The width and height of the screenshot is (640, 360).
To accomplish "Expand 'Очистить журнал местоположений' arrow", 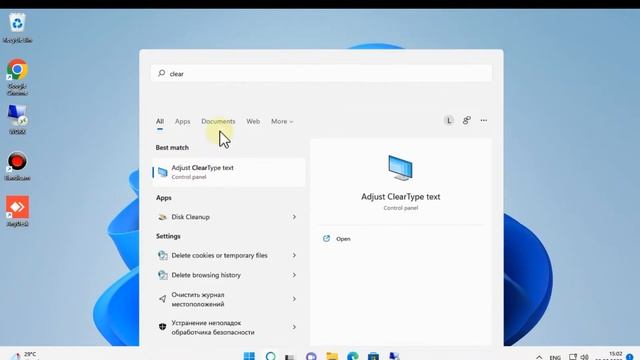I will (x=294, y=299).
